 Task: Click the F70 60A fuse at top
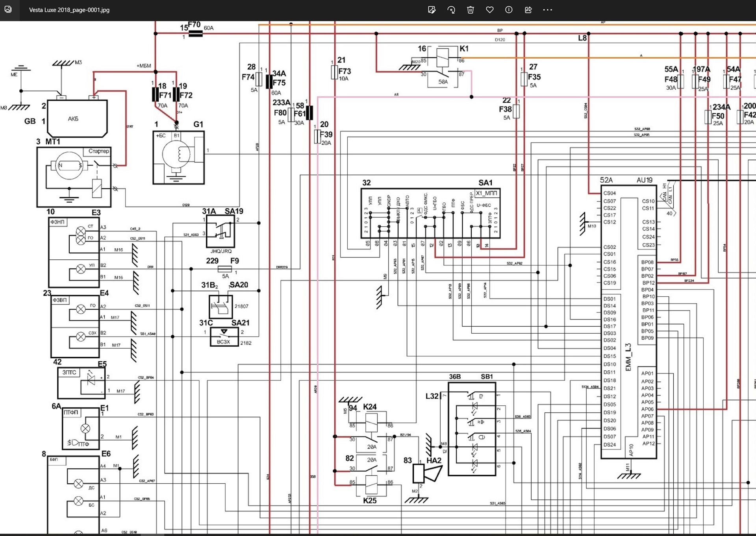pyautogui.click(x=196, y=33)
